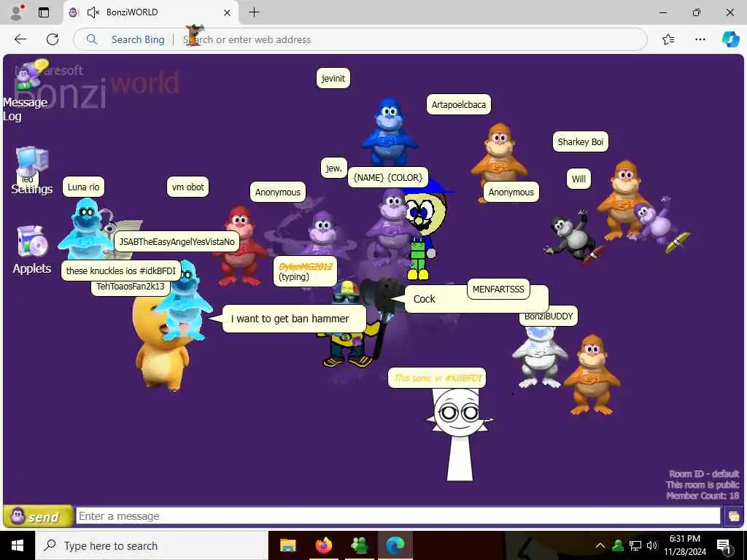Open browser Settings and more menu
Image resolution: width=747 pixels, height=560 pixels.
pyautogui.click(x=700, y=39)
